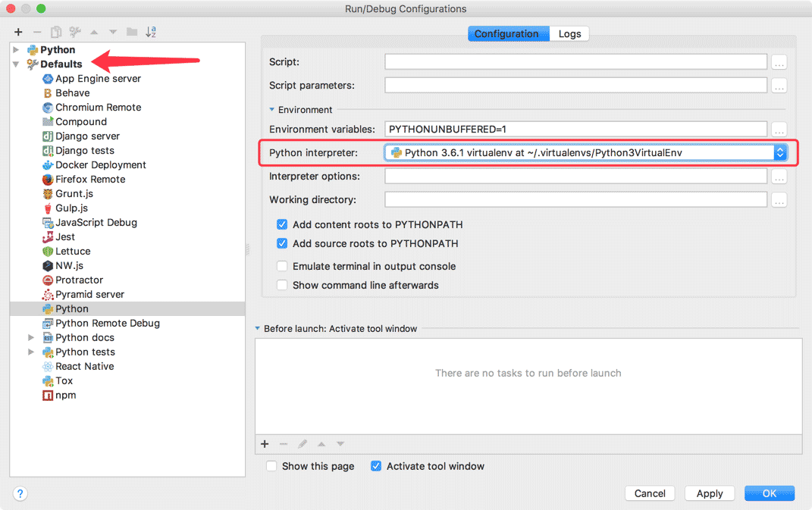Viewport: 812px width, 510px height.
Task: Move configuration down with toolbar arrow
Action: tap(113, 32)
